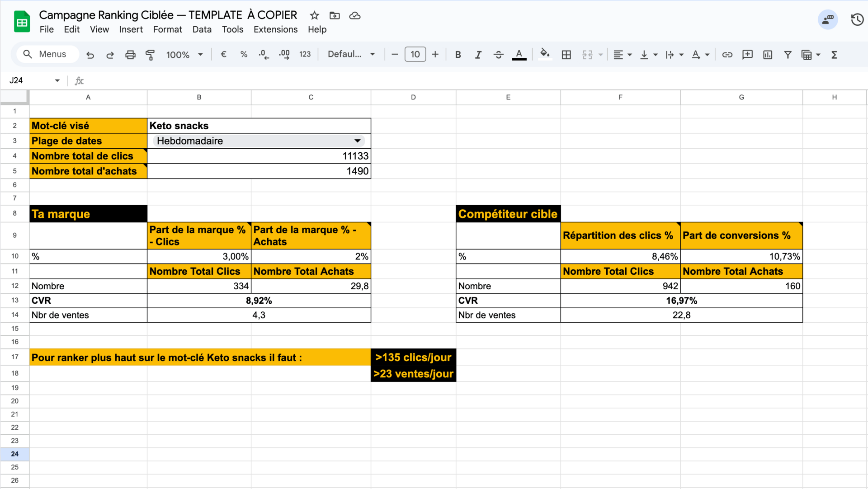This screenshot has width=868, height=489.
Task: Open the Format menu
Action: coord(167,29)
